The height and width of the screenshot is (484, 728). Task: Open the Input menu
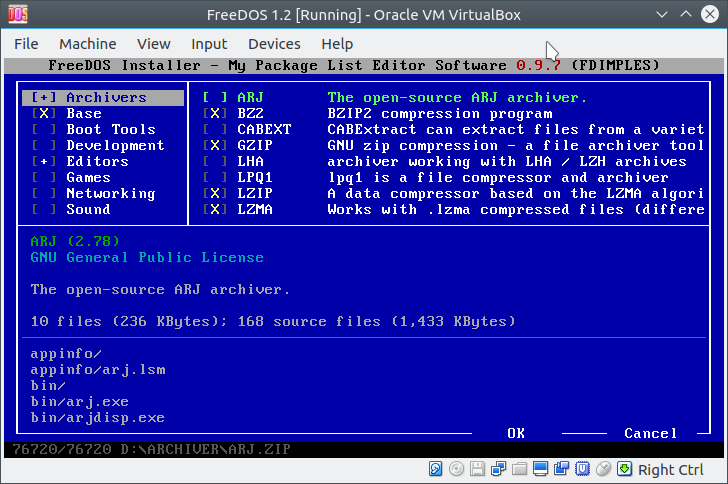click(209, 44)
